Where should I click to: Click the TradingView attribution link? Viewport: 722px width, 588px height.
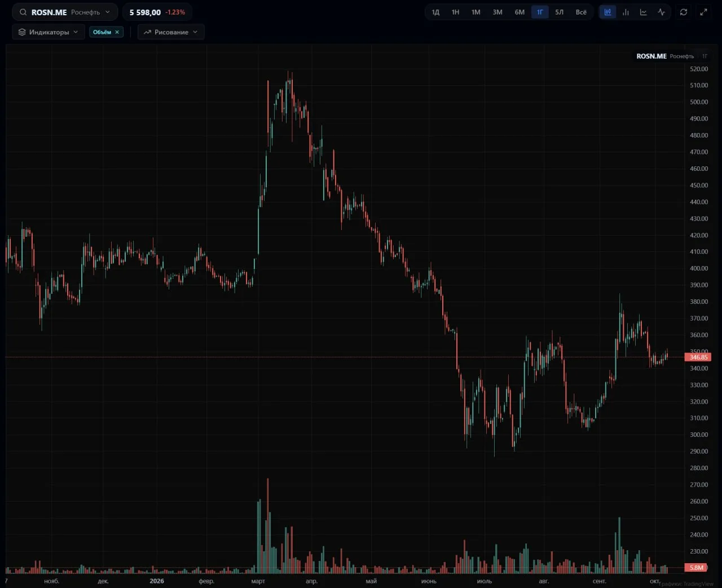(687, 584)
